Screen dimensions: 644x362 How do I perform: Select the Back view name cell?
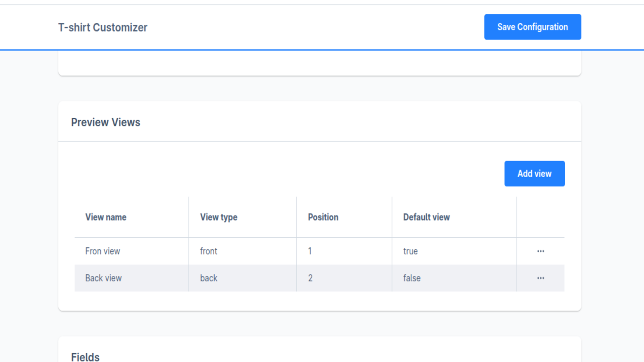pyautogui.click(x=131, y=278)
